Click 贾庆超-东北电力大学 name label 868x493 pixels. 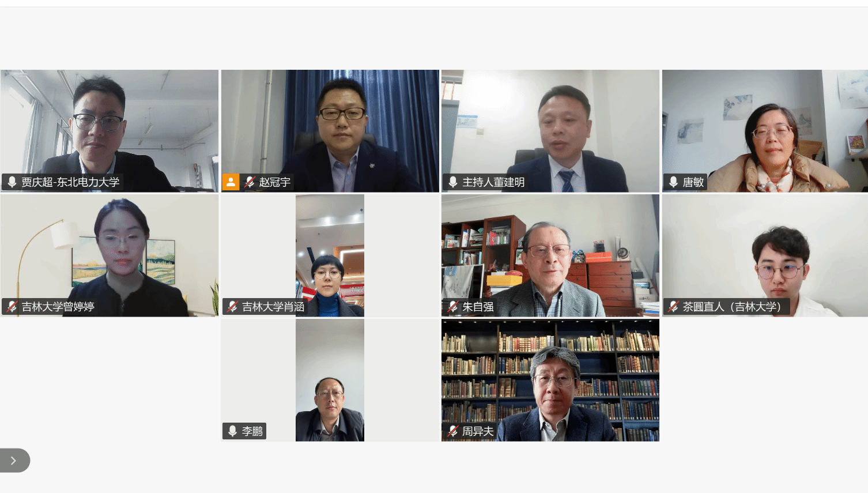click(x=70, y=182)
